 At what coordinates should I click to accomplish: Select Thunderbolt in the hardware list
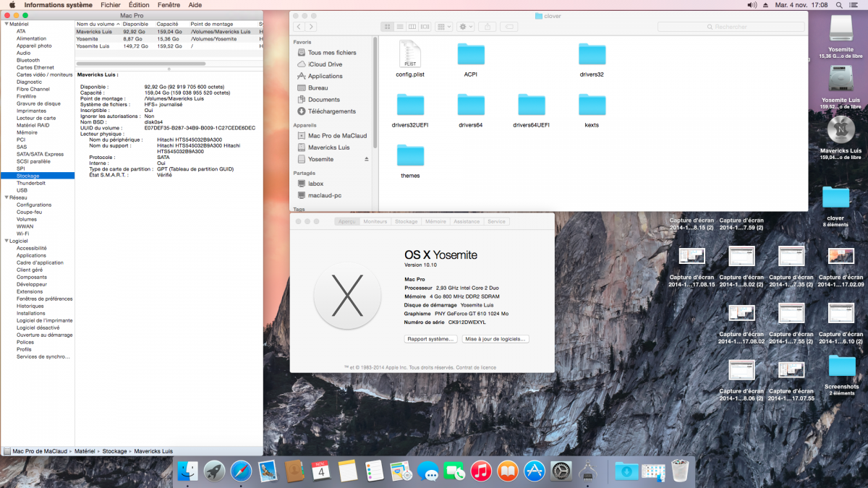(31, 183)
